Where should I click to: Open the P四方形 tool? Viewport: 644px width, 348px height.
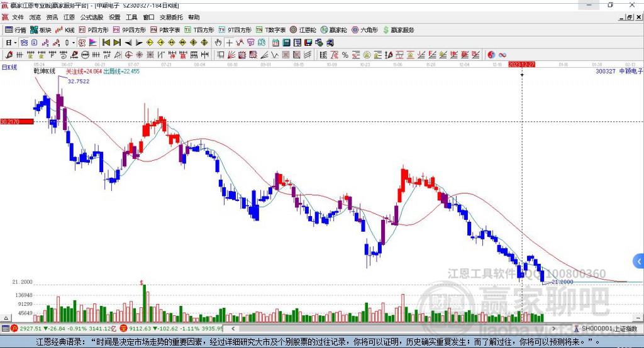click(94, 30)
